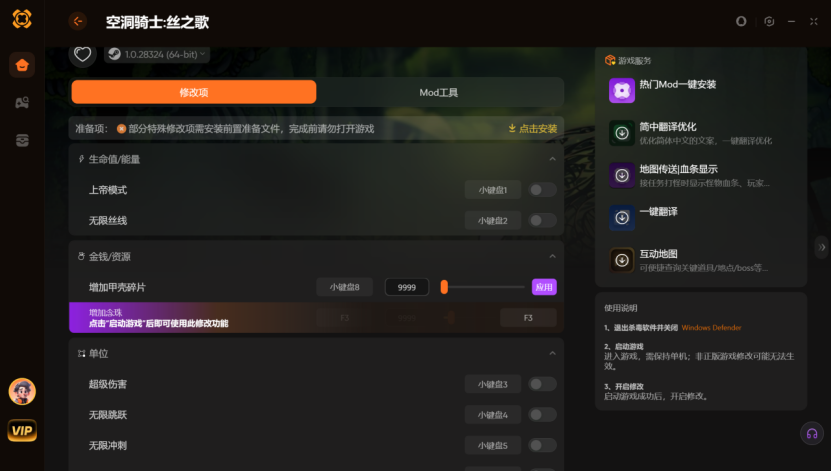This screenshot has height=471, width=831.
Task: Select the 互动地图 service title
Action: coord(658,254)
